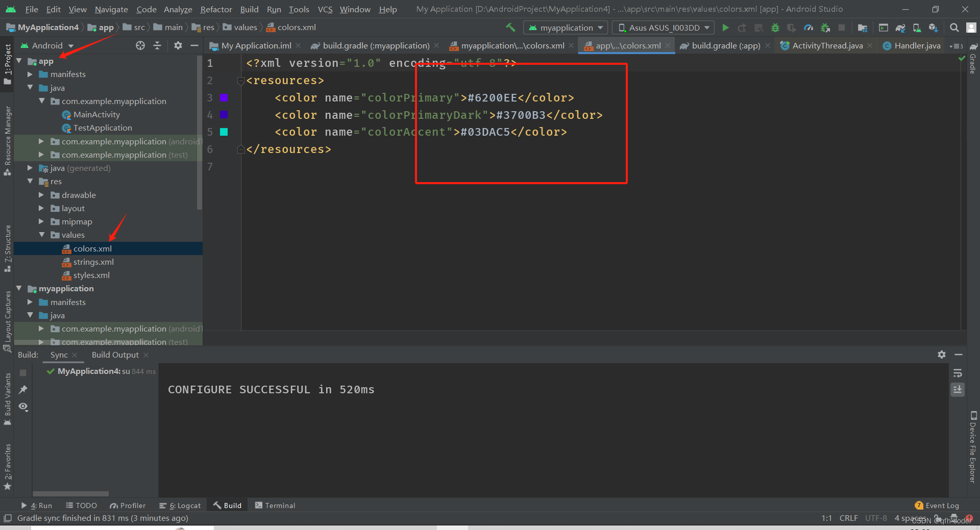Screen dimensions: 980x530
Task: Open the 6: Logcat tool window
Action: pos(180,506)
